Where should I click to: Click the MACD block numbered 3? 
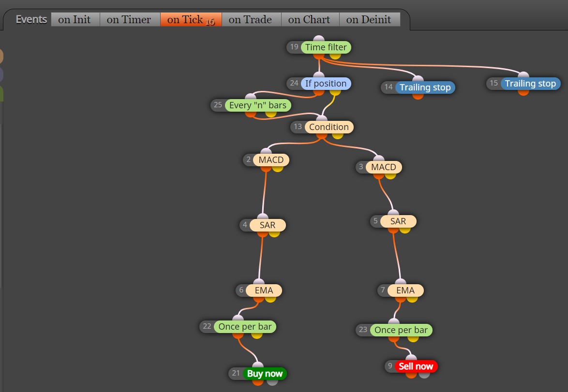[x=384, y=167]
